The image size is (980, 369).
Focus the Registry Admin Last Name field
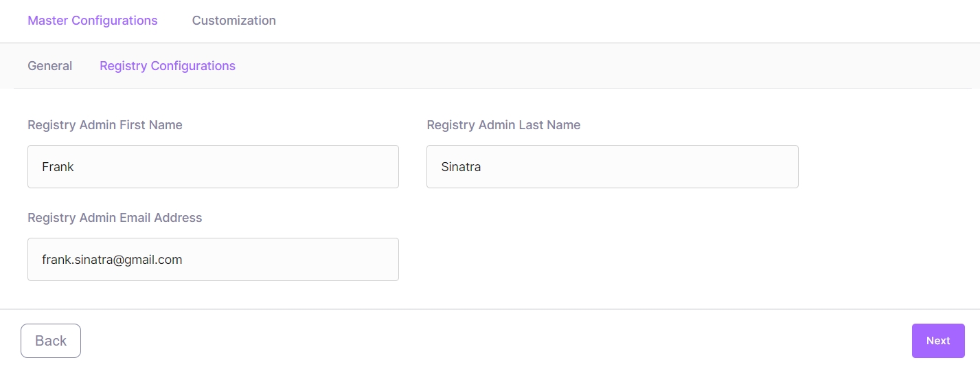click(612, 166)
